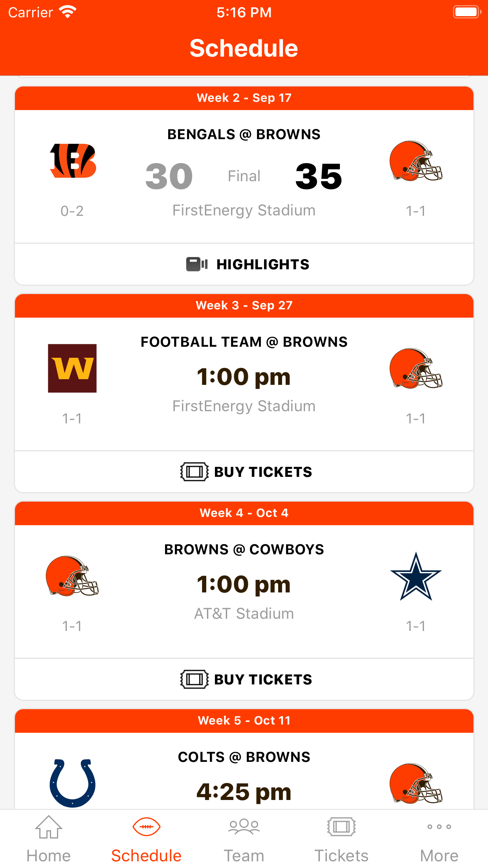Switch to the Team tab
Viewport: 488px width, 868px height.
pos(244,838)
